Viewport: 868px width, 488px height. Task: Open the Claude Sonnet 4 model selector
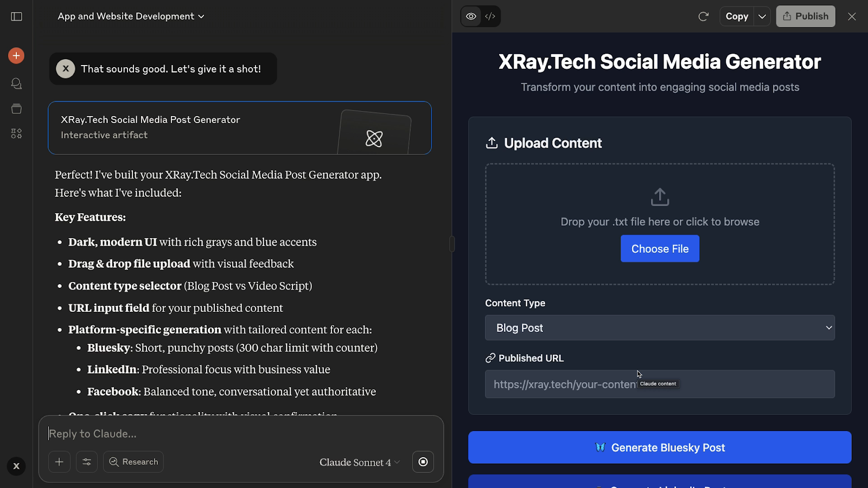(x=359, y=462)
